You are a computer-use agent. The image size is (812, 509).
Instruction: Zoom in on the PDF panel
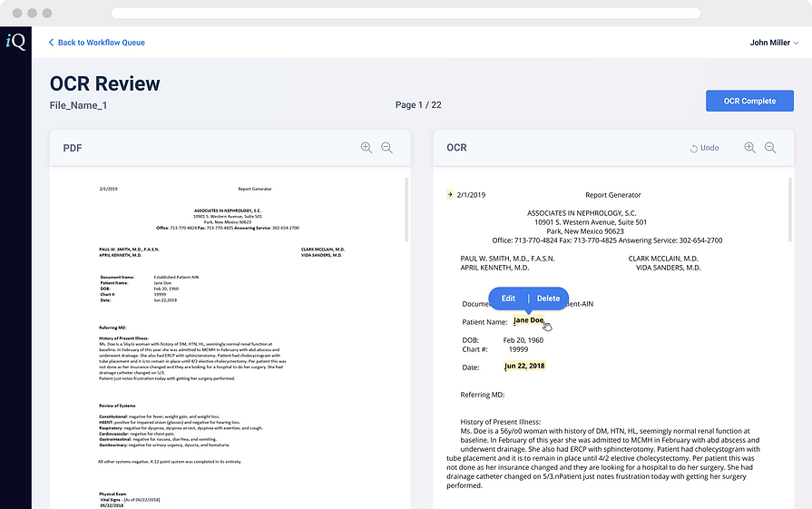(367, 148)
